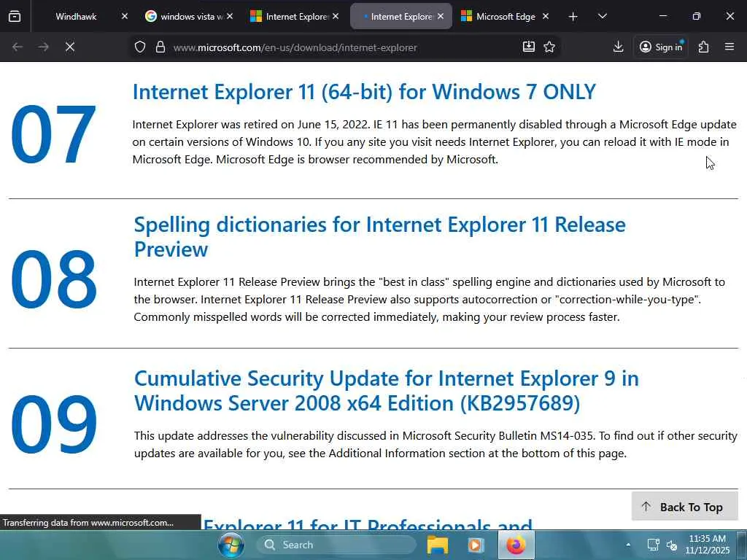Click status text 'Transferring data from www.microsoft.com...'
Screen dimensions: 747x560
pyautogui.click(x=88, y=523)
